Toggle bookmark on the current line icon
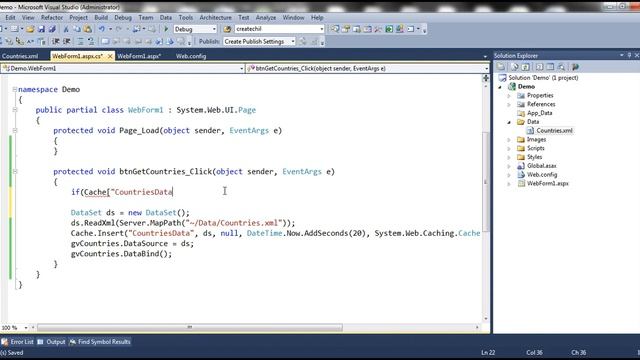This screenshot has height=360, width=640. (x=105, y=42)
